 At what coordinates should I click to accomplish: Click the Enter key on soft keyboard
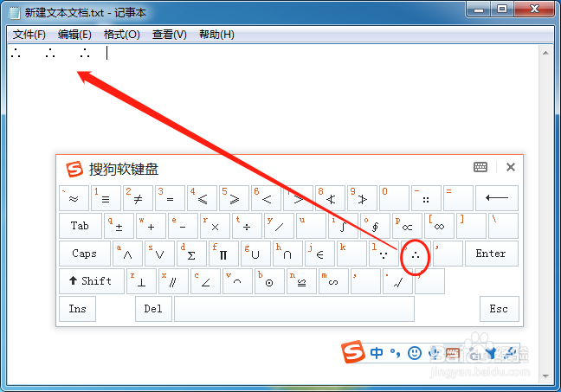[491, 254]
